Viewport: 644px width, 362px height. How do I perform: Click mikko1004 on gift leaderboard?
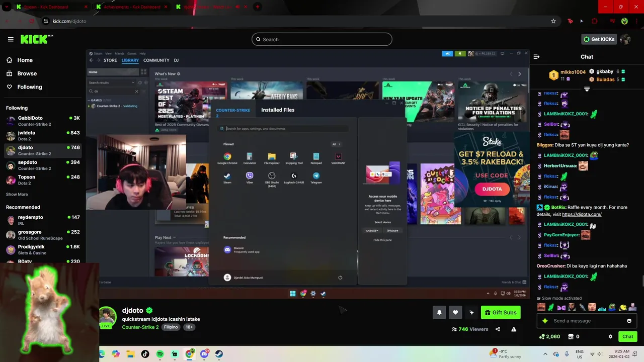pyautogui.click(x=573, y=72)
